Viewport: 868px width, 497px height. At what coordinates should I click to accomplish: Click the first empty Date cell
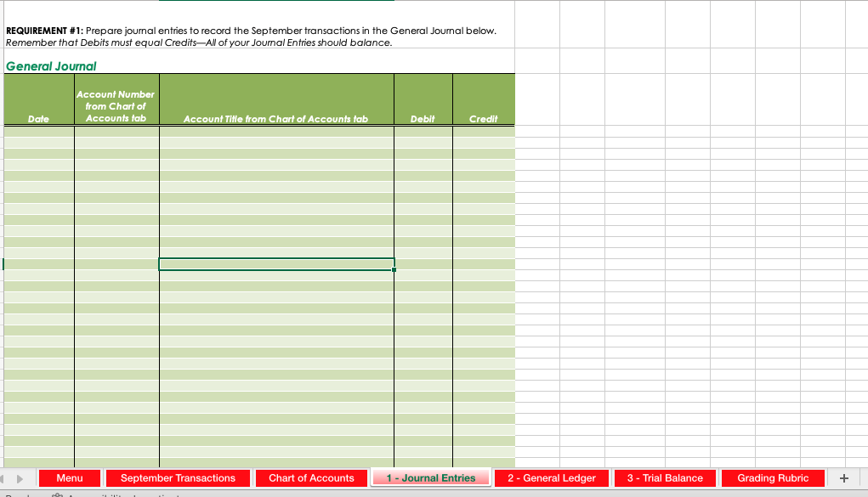point(38,132)
